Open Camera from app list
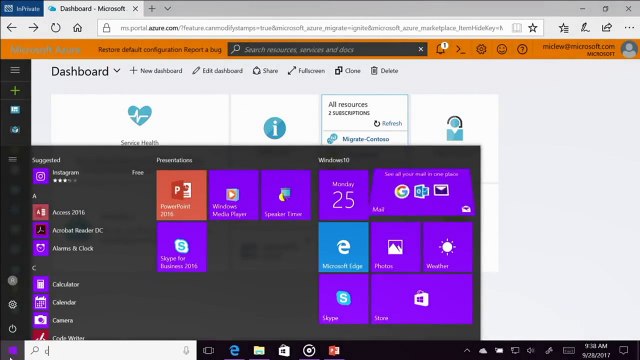 (x=89, y=320)
